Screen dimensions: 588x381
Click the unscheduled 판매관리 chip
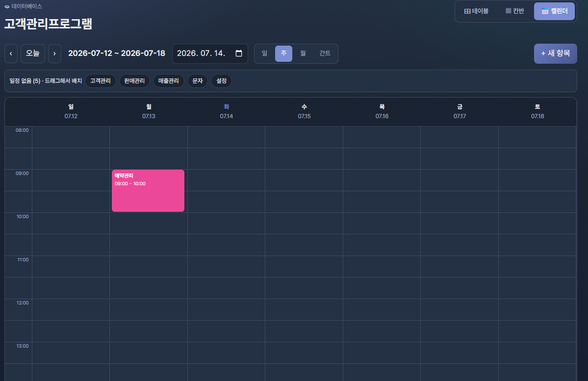point(134,81)
